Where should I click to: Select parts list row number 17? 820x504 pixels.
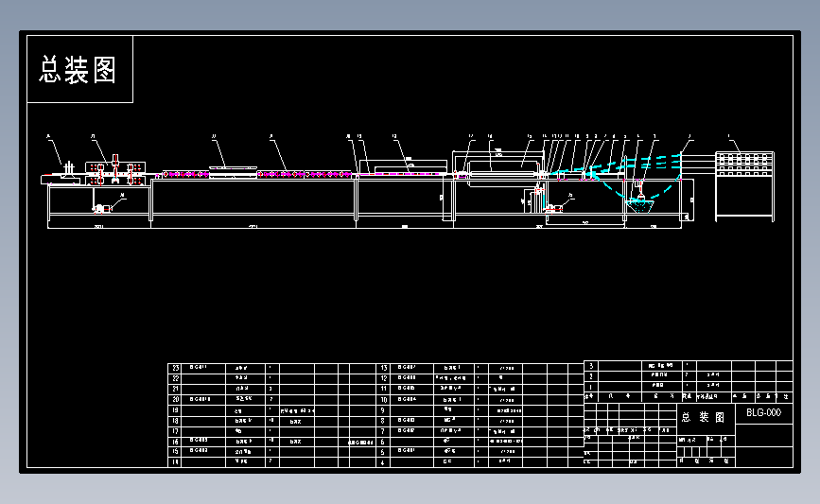pos(273,431)
